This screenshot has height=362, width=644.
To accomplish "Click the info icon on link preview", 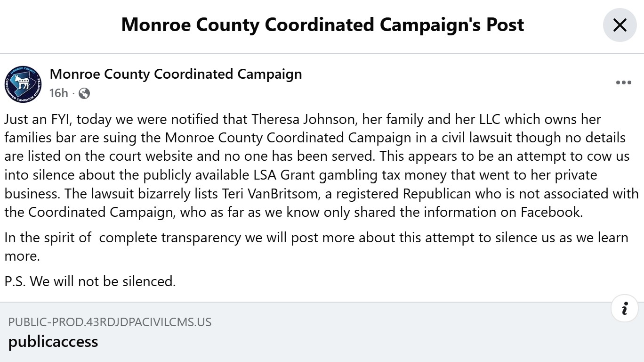I will tap(624, 309).
